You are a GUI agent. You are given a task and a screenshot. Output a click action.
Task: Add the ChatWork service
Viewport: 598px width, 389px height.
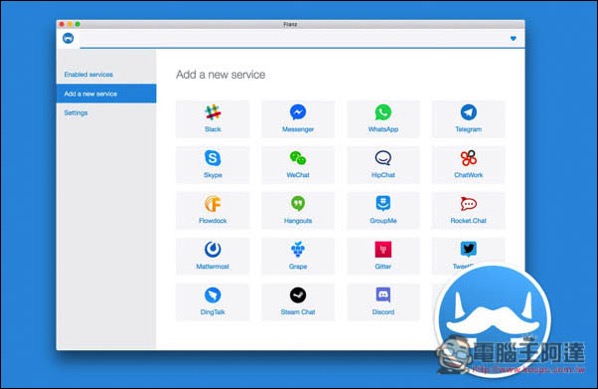click(x=468, y=165)
